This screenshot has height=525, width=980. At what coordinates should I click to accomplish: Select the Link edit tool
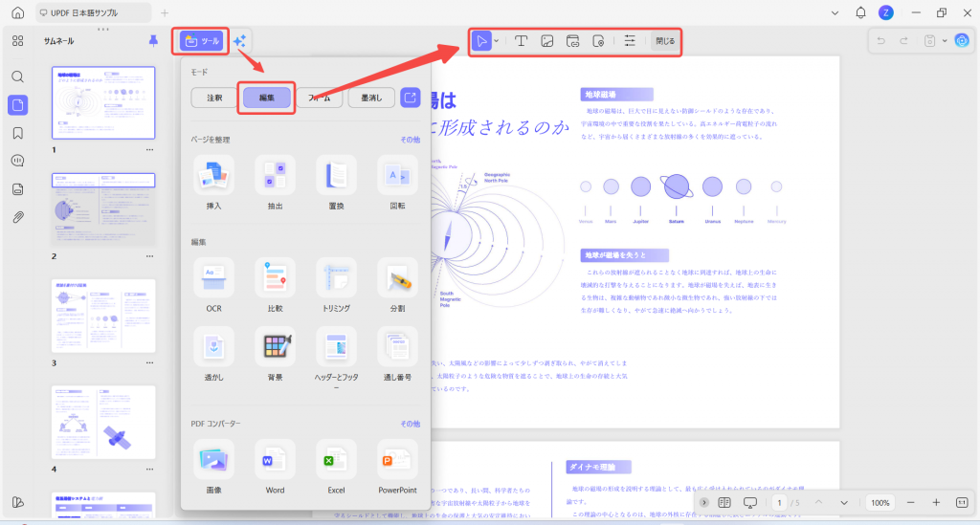point(572,41)
